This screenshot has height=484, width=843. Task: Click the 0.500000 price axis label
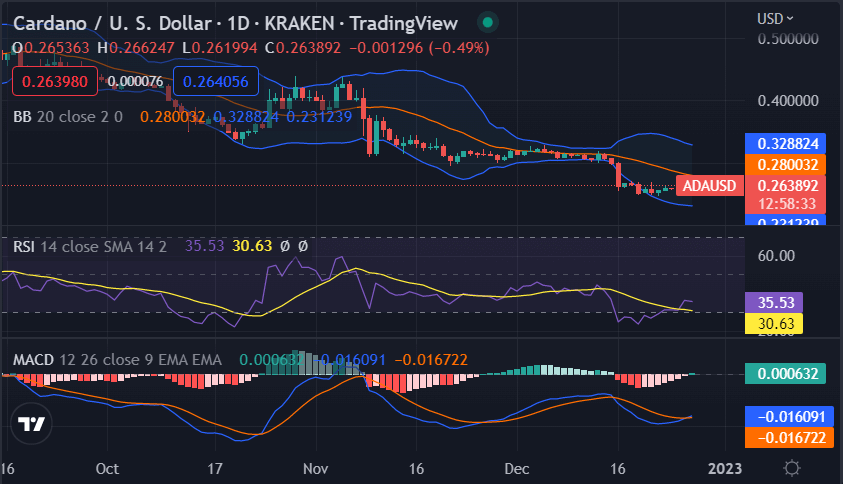tap(788, 39)
